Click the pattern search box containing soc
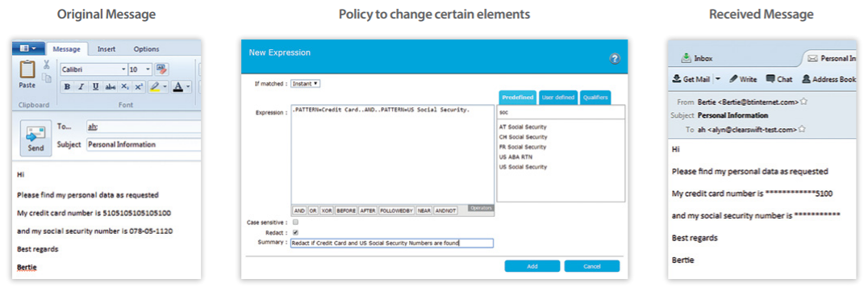This screenshot has width=868, height=300. [x=561, y=112]
